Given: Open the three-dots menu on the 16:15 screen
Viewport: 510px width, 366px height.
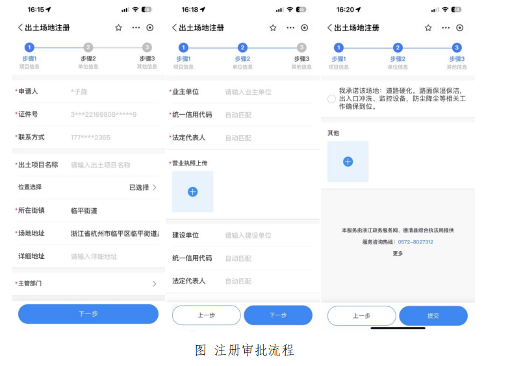Looking at the screenshot, I should coord(136,28).
